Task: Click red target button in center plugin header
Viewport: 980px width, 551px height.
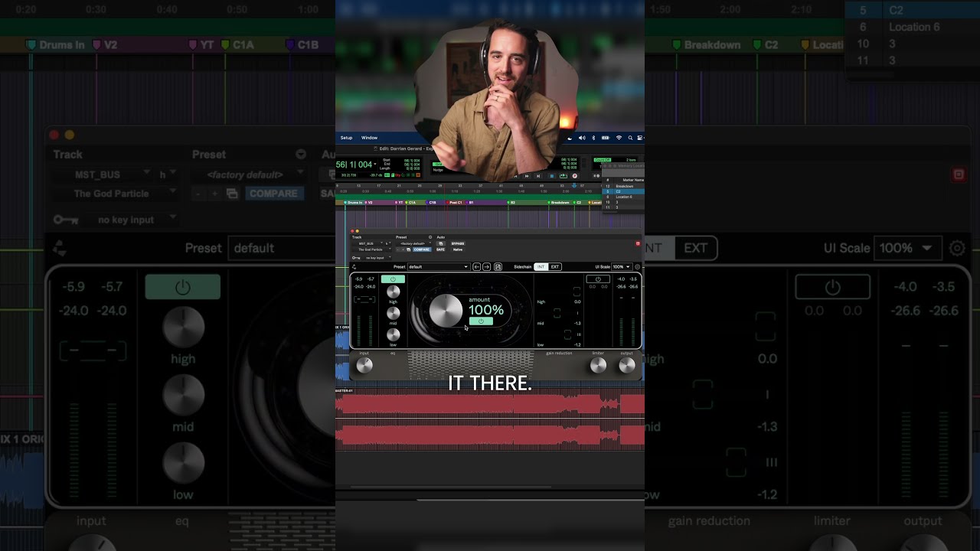Action: (638, 243)
